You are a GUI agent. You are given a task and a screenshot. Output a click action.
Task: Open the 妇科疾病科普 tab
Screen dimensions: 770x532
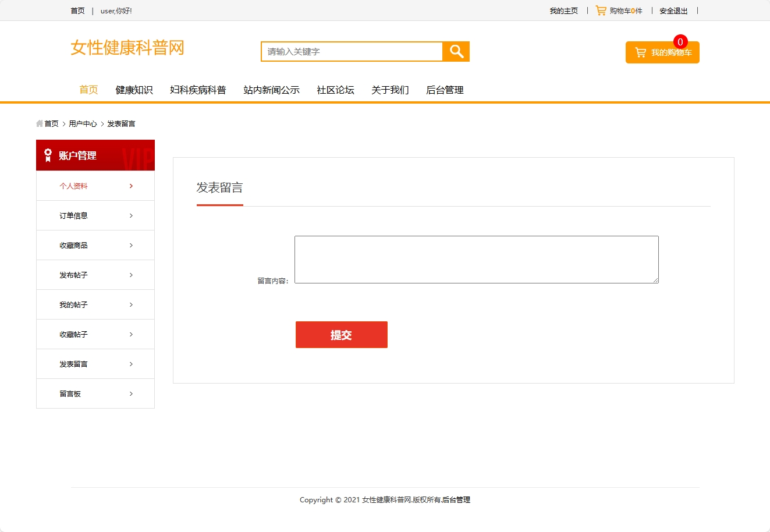coord(198,90)
